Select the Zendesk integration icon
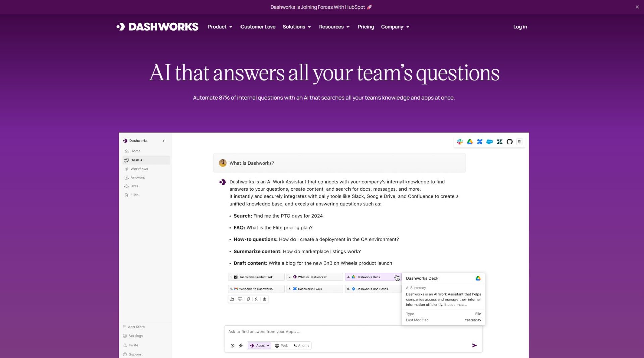The image size is (644, 358). (x=499, y=141)
